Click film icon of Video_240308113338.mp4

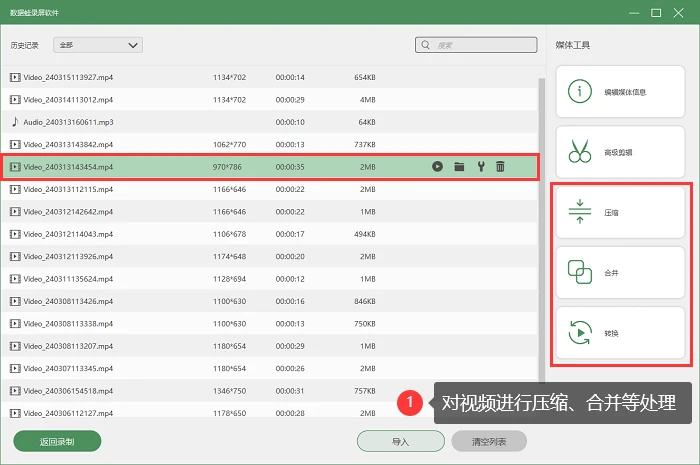[x=15, y=324]
